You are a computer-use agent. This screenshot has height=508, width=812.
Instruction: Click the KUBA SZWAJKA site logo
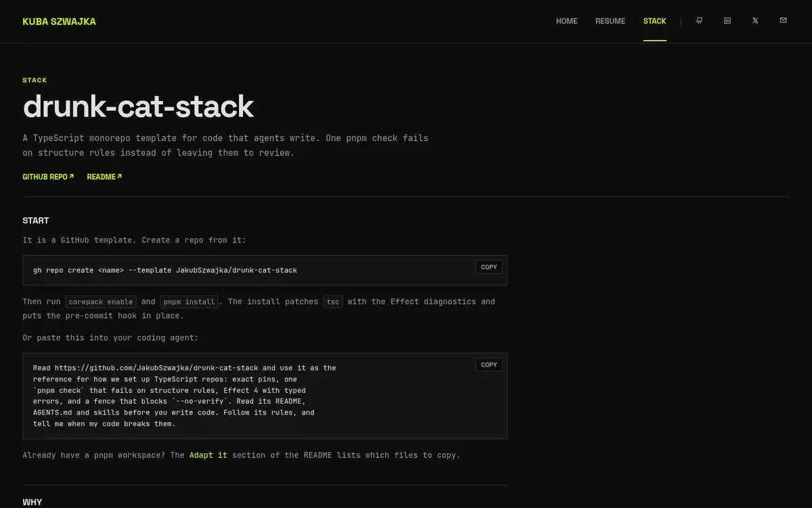(59, 22)
